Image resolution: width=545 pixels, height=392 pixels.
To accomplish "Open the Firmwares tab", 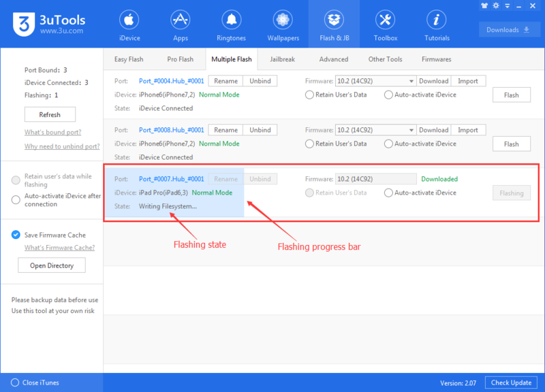I will coord(436,59).
